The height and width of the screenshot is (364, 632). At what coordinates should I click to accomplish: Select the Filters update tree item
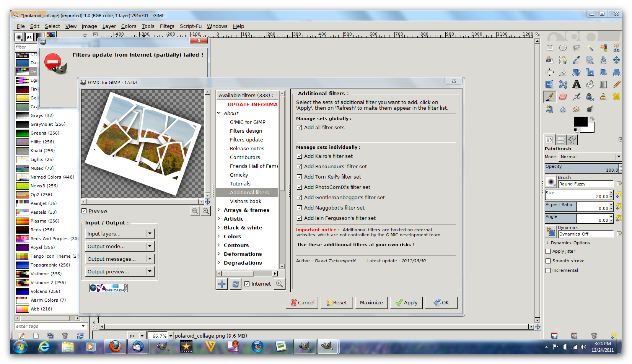246,140
